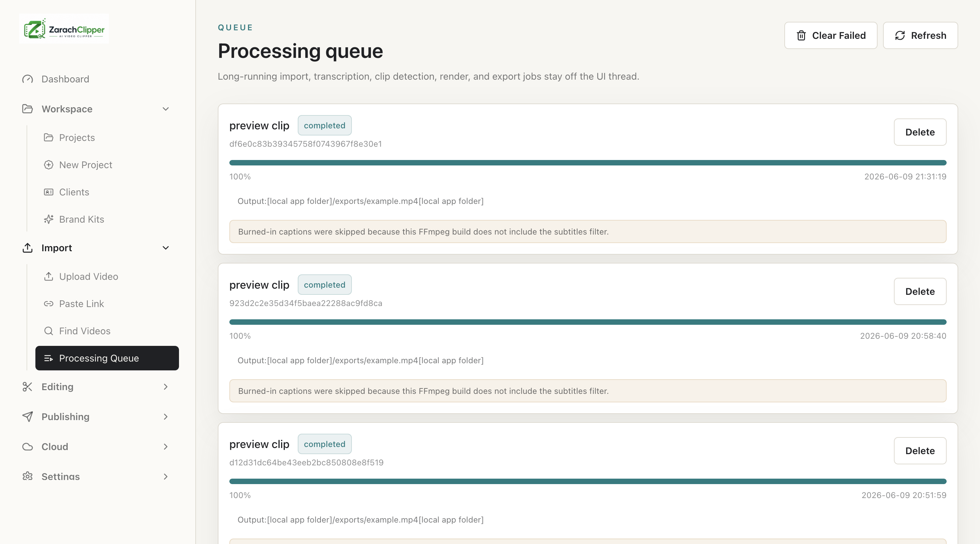Screen dimensions: 980x544
Task: Click the Clear Failed button
Action: pyautogui.click(x=831, y=35)
